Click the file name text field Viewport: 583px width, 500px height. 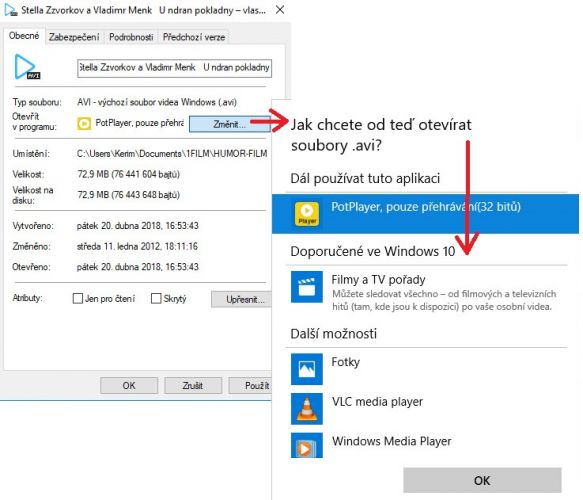point(174,68)
